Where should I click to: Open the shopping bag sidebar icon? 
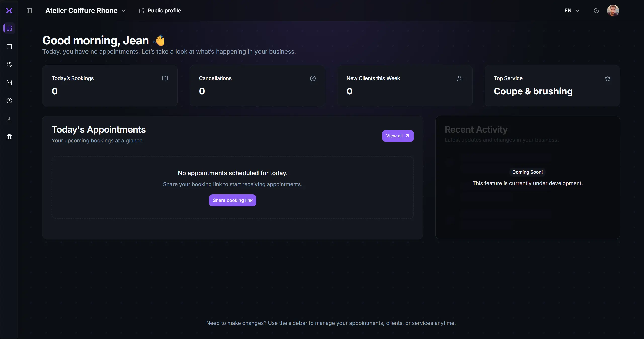[x=9, y=83]
